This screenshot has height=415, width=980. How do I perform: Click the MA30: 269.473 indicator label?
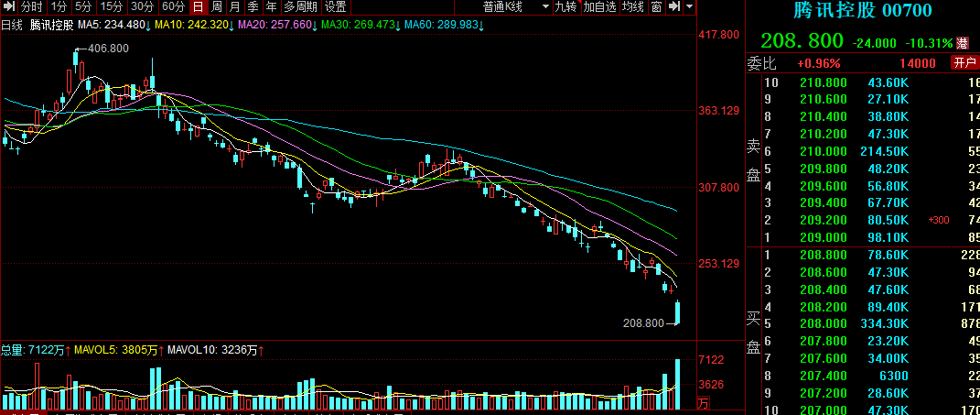(361, 26)
